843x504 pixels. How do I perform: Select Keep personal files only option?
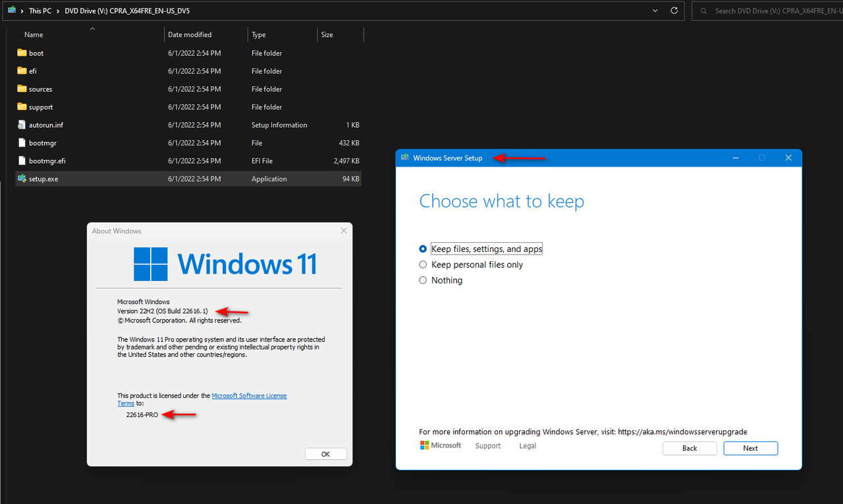tap(471, 265)
